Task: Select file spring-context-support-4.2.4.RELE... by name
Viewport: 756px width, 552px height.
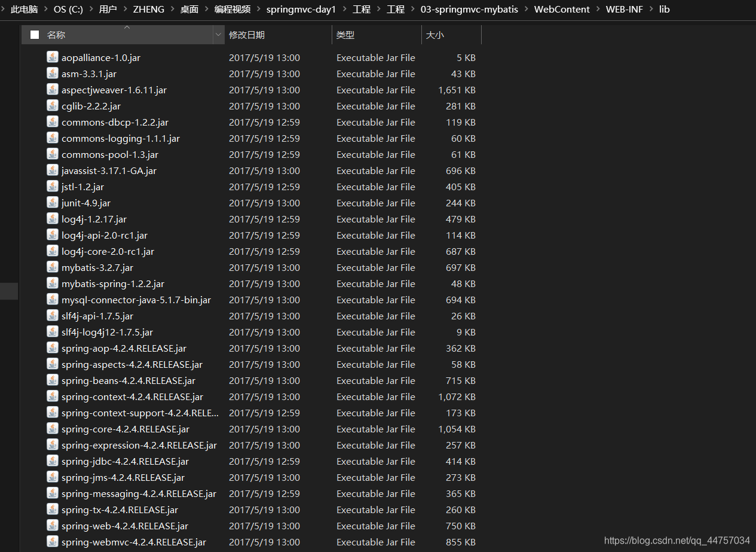Action: [140, 413]
